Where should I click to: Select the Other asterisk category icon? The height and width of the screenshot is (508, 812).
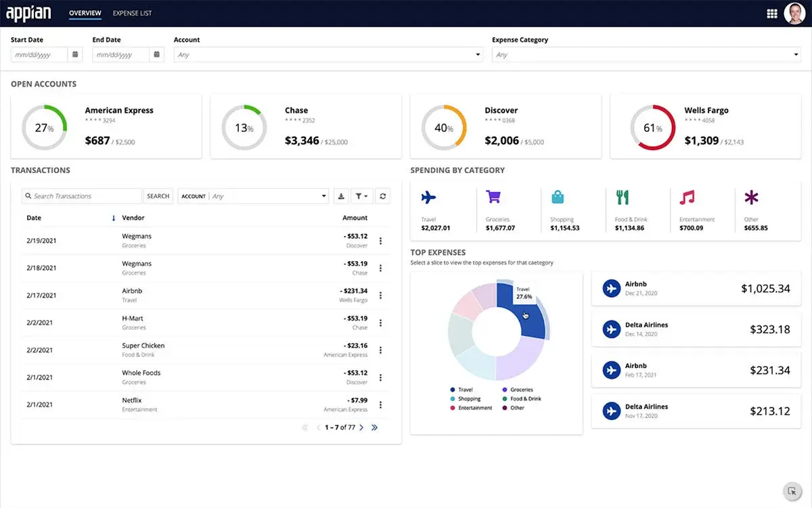pyautogui.click(x=751, y=198)
